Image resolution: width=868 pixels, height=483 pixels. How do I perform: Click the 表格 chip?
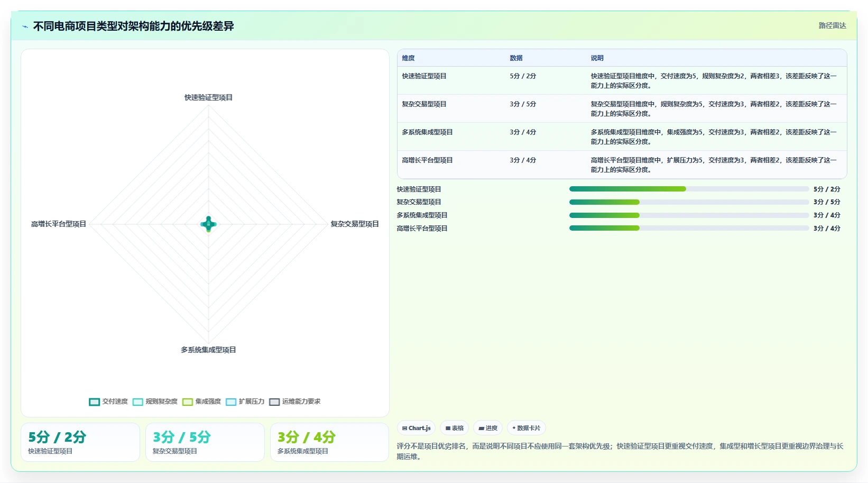(454, 428)
